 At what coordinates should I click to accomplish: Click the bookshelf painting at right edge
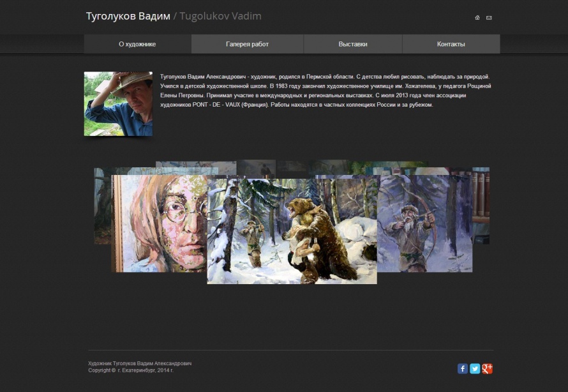coord(481,206)
